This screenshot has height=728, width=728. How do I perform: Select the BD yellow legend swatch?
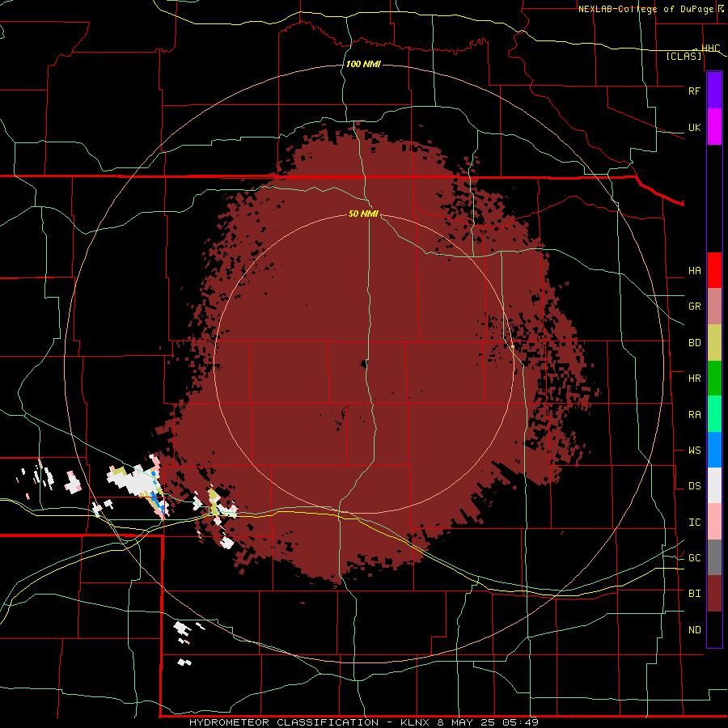714,343
